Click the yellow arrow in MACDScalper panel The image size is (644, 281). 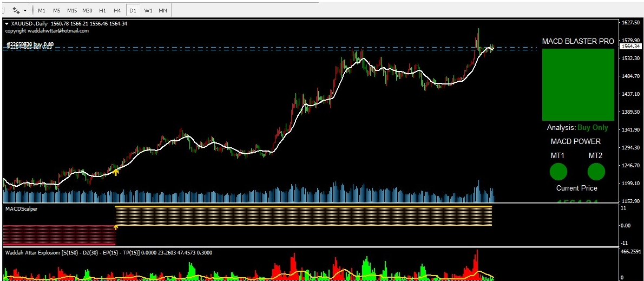(x=116, y=227)
